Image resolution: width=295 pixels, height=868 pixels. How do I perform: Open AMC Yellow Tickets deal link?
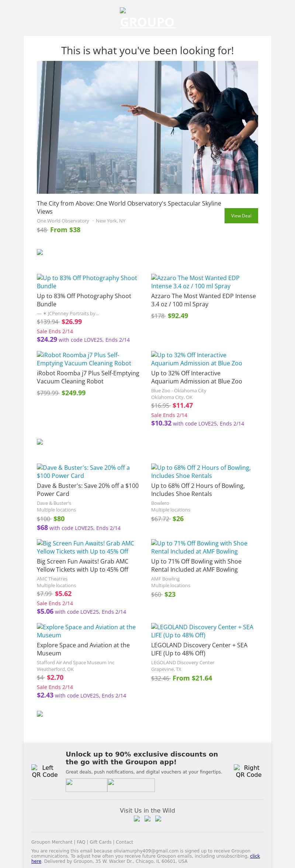(x=85, y=547)
